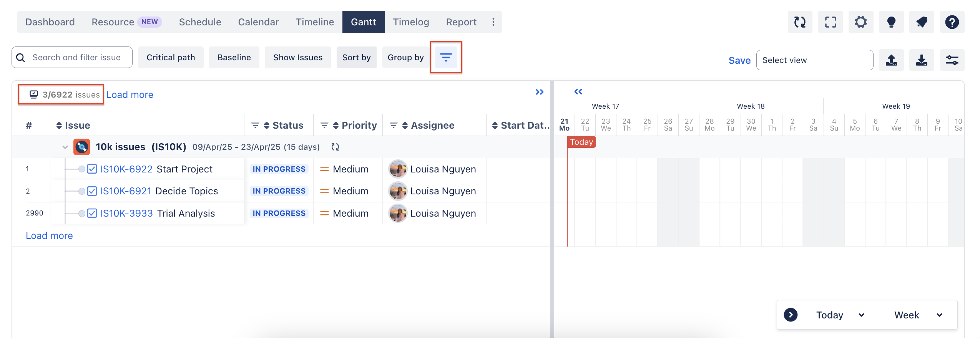Click the checkbox icon of IS10K-6922
This screenshot has width=980, height=338.
92,169
